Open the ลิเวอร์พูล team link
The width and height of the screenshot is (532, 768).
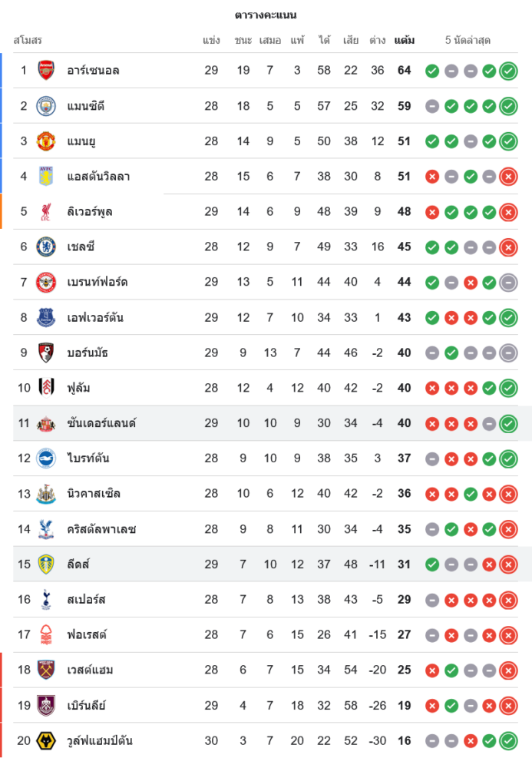90,212
